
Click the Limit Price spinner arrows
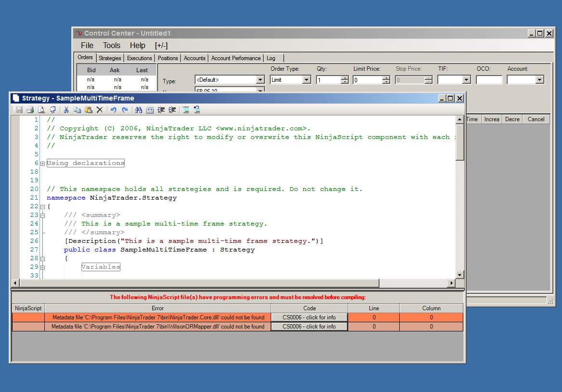click(x=386, y=80)
